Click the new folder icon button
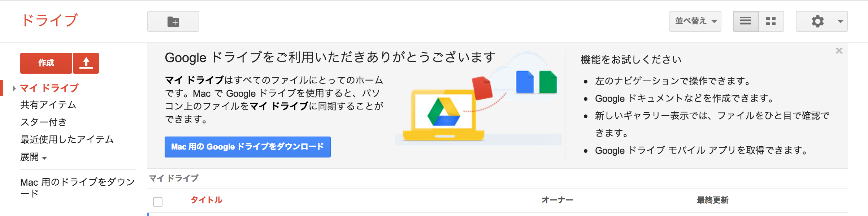868x216 pixels. click(173, 22)
